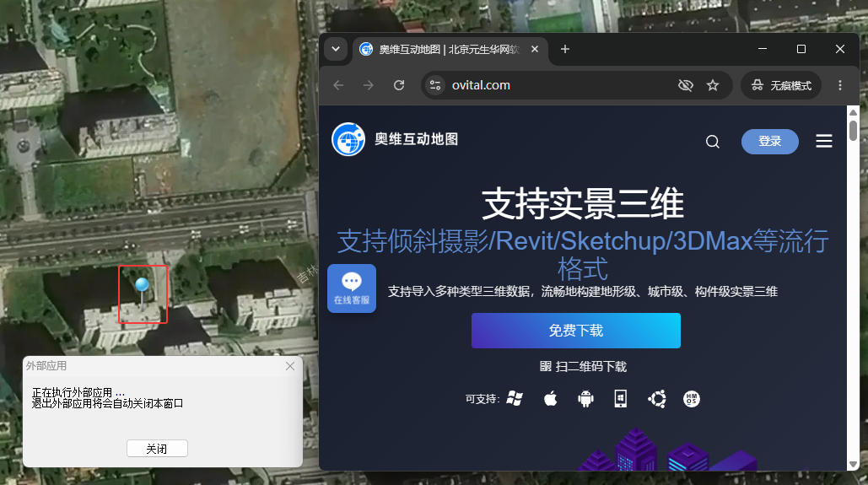Click the 奥维互动地图 site title text

click(417, 139)
